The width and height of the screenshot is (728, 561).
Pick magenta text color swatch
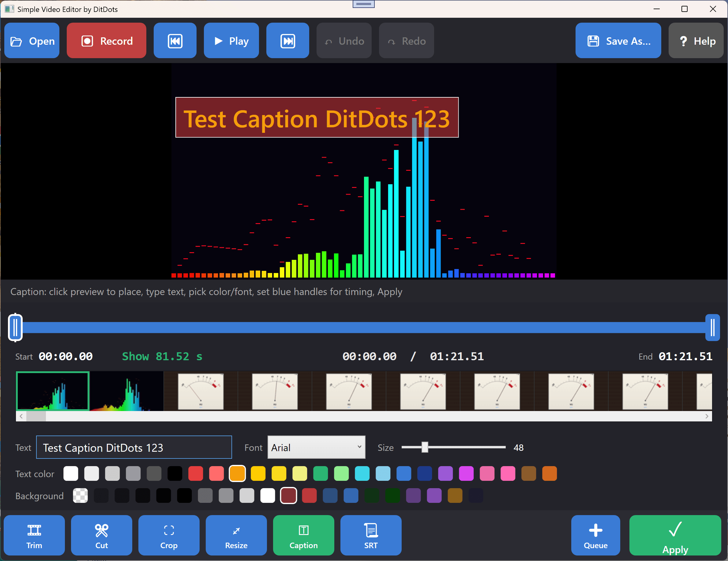point(466,474)
